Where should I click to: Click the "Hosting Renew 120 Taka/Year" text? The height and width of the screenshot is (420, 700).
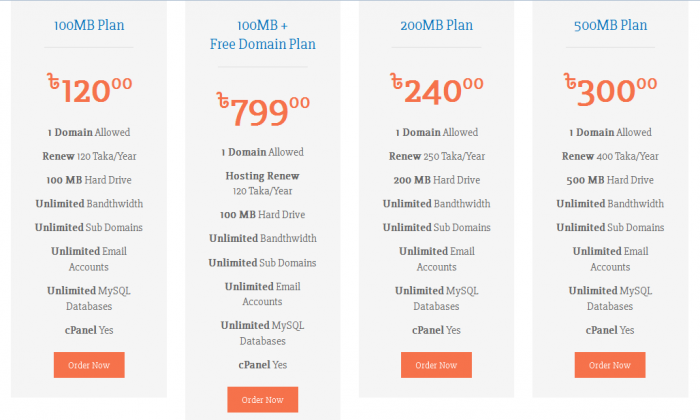point(262,183)
